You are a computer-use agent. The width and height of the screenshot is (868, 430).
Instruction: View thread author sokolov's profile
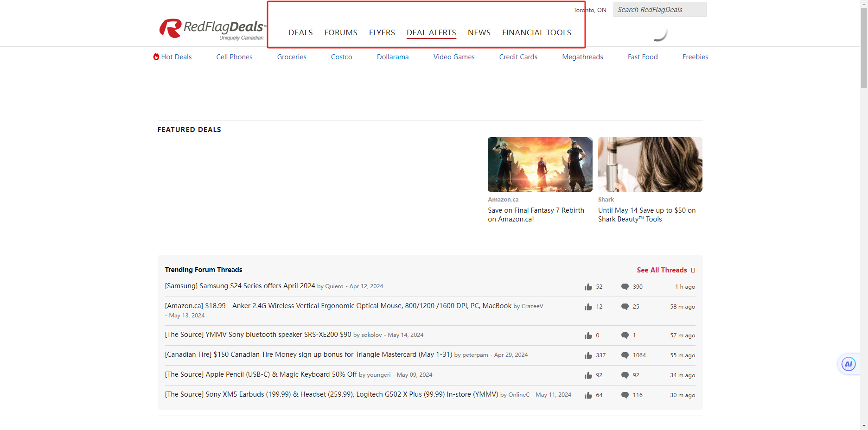coord(372,335)
